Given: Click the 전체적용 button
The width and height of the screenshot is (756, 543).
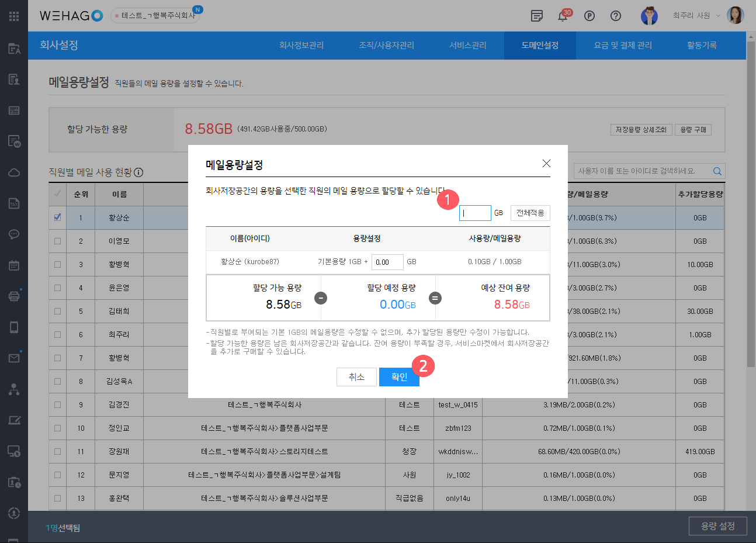Looking at the screenshot, I should point(530,213).
